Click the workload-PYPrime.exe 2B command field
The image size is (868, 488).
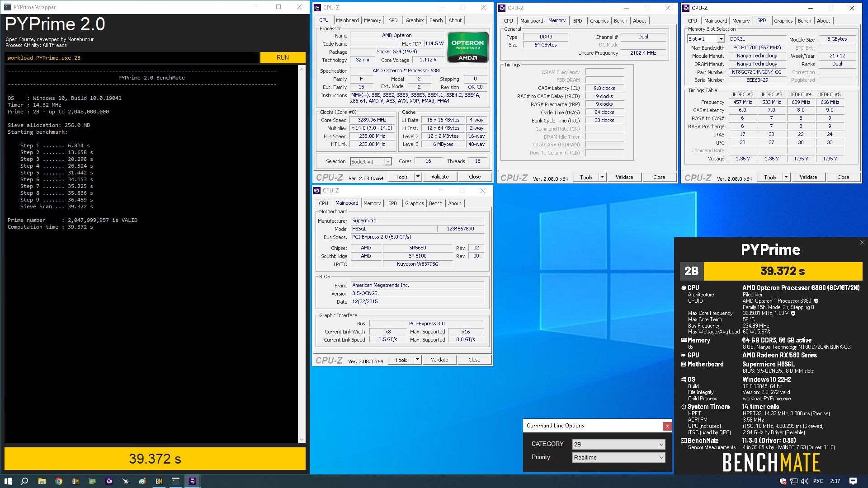click(132, 58)
